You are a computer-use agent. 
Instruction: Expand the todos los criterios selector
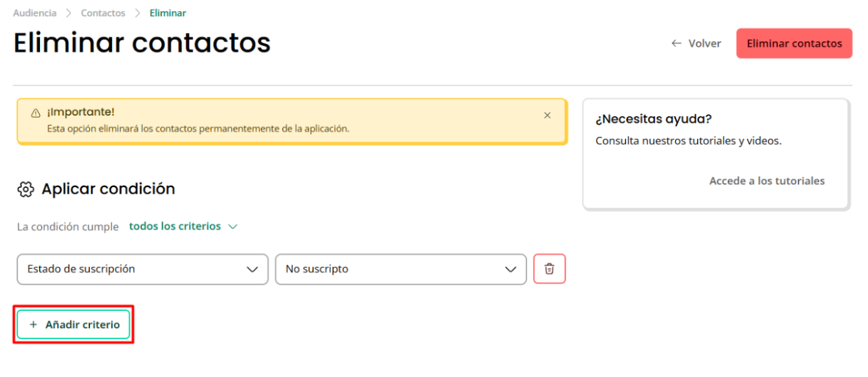(x=183, y=226)
